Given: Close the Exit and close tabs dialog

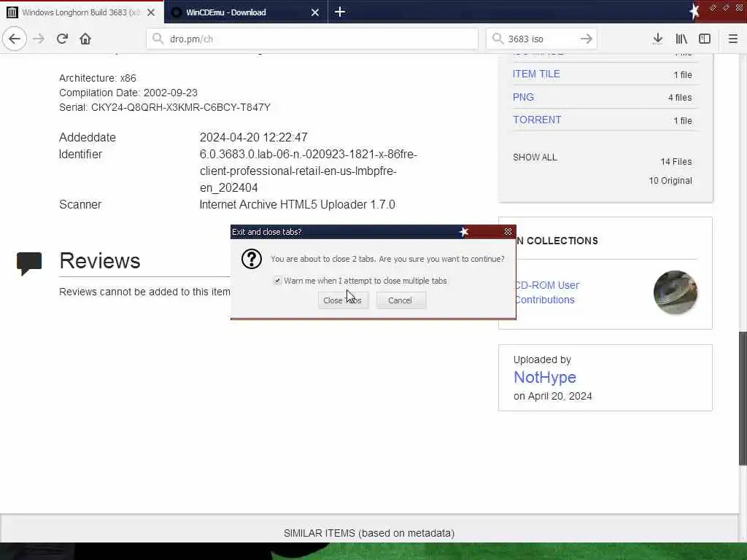Looking at the screenshot, I should pyautogui.click(x=508, y=232).
